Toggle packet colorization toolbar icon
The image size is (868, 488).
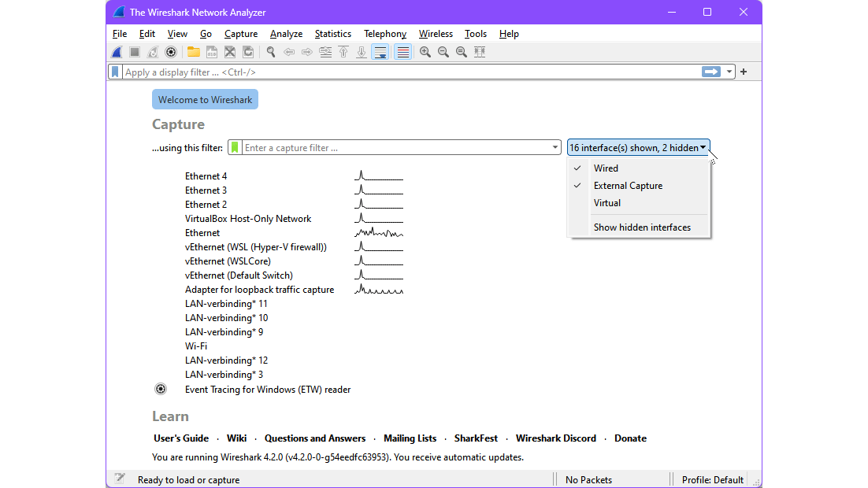[402, 52]
